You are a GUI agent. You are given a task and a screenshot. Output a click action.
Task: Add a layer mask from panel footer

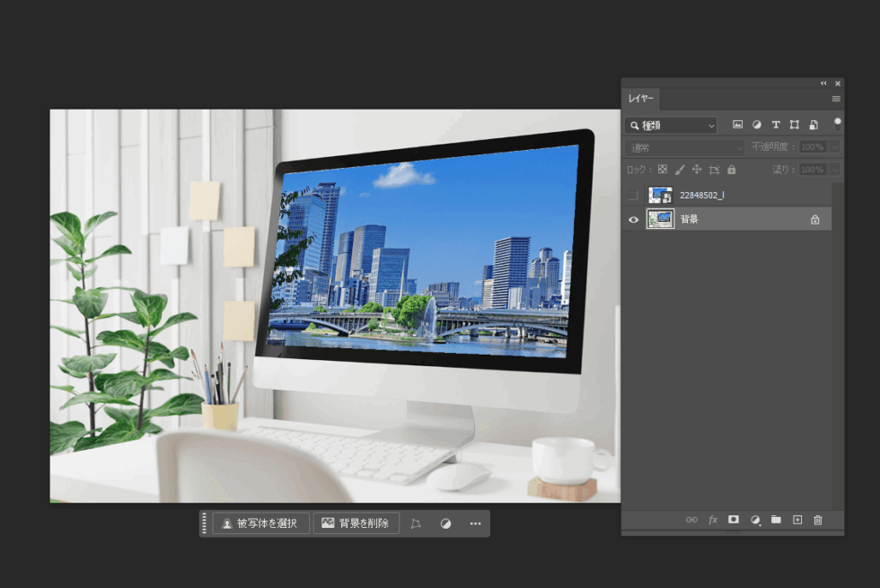734,520
